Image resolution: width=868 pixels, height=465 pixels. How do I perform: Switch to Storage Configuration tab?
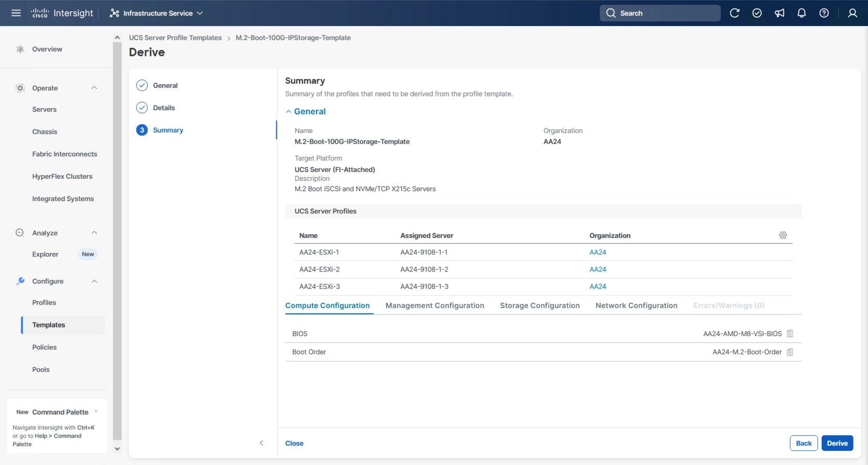540,306
